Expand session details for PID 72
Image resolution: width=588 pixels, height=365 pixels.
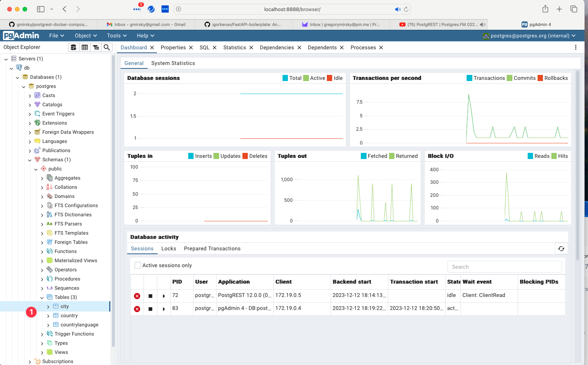[x=164, y=296]
